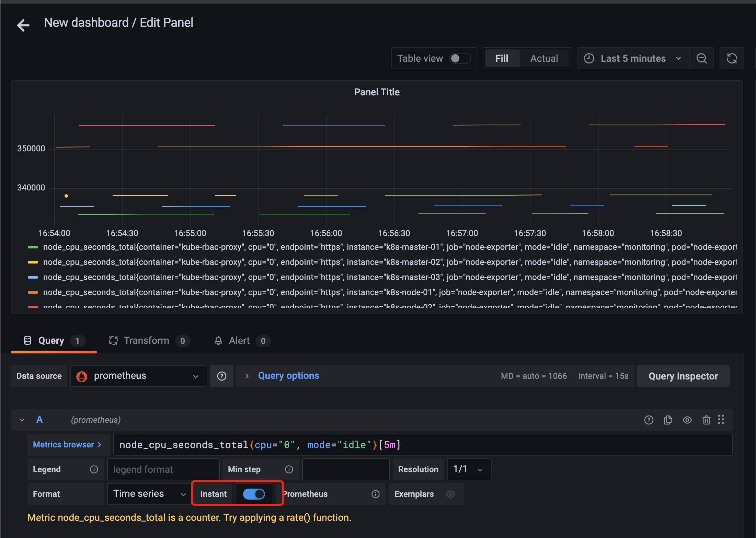Click the k8s-master-01 legend label

tap(390, 247)
